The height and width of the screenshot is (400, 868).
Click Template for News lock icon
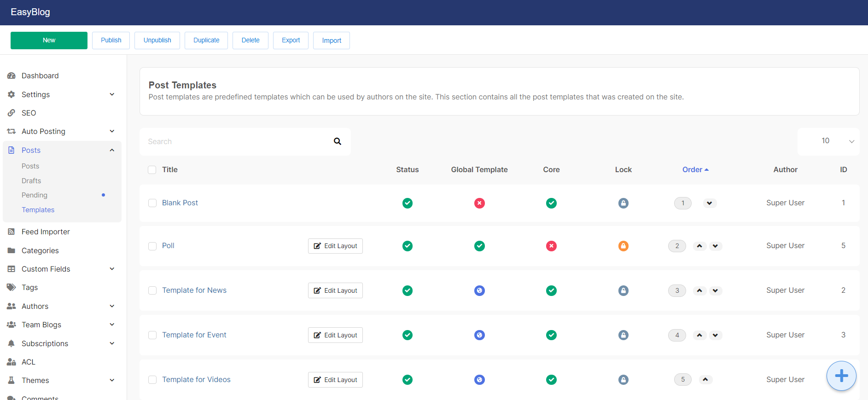[623, 290]
